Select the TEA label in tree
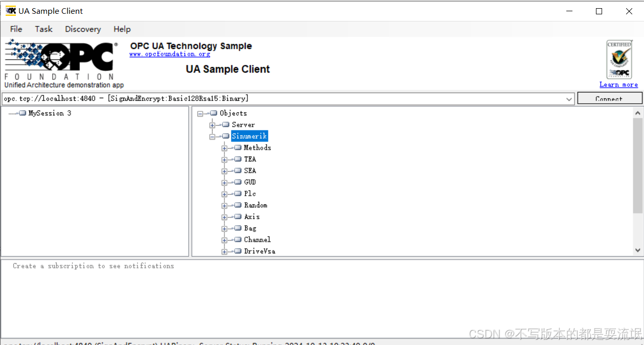644x345 pixels. (x=250, y=159)
